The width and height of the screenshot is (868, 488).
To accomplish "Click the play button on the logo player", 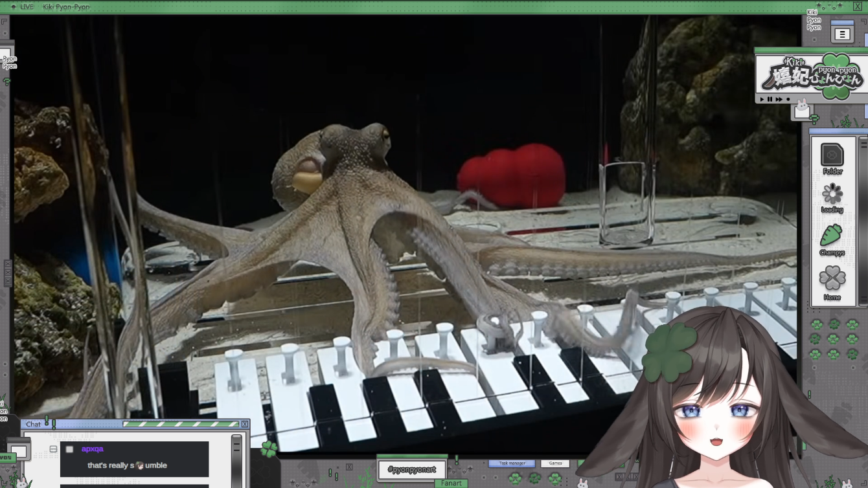I will [762, 99].
